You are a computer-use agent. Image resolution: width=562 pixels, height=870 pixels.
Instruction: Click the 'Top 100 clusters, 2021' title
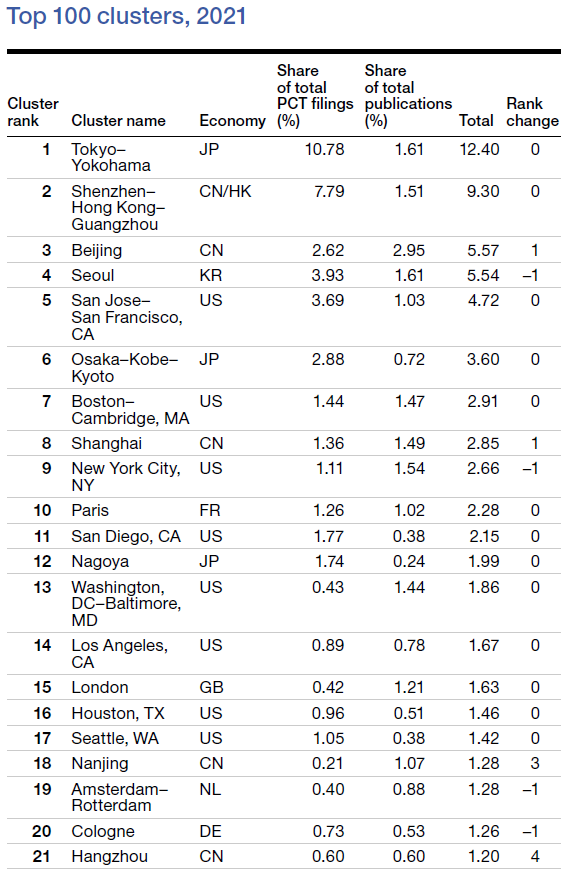point(126,16)
